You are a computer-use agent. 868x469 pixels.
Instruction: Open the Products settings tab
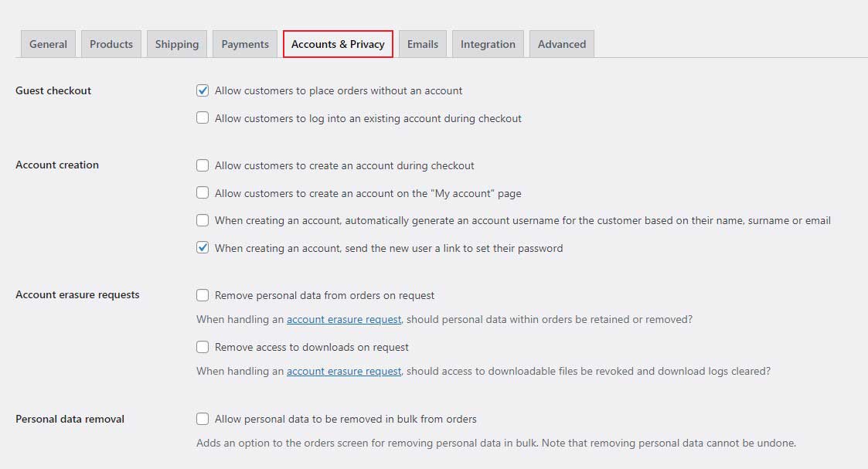click(x=111, y=44)
